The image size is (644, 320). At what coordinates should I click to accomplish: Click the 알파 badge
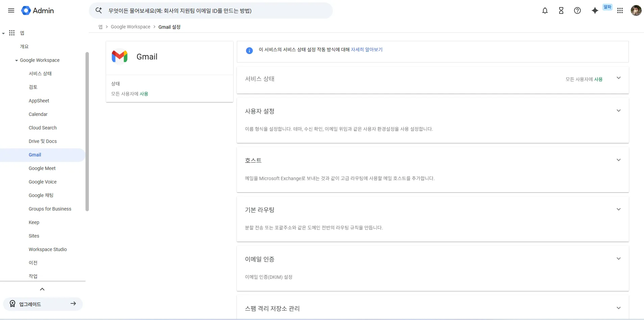(608, 7)
